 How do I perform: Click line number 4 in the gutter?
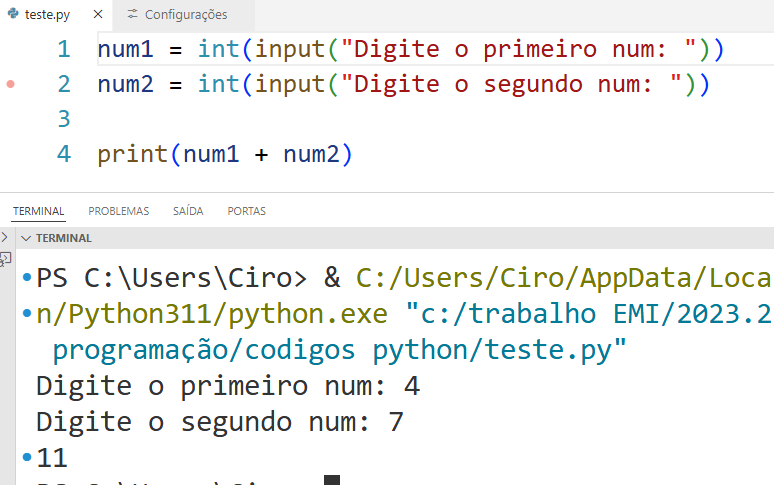(64, 155)
